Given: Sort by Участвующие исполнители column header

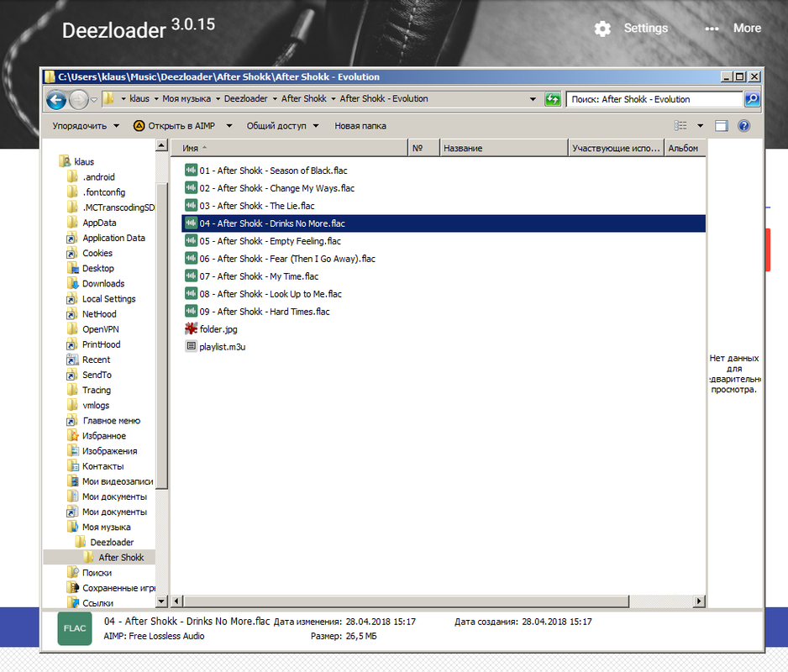Looking at the screenshot, I should tap(616, 148).
